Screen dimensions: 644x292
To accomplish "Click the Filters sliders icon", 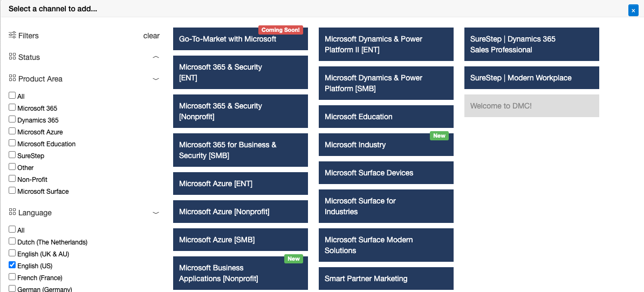I will coord(12,35).
